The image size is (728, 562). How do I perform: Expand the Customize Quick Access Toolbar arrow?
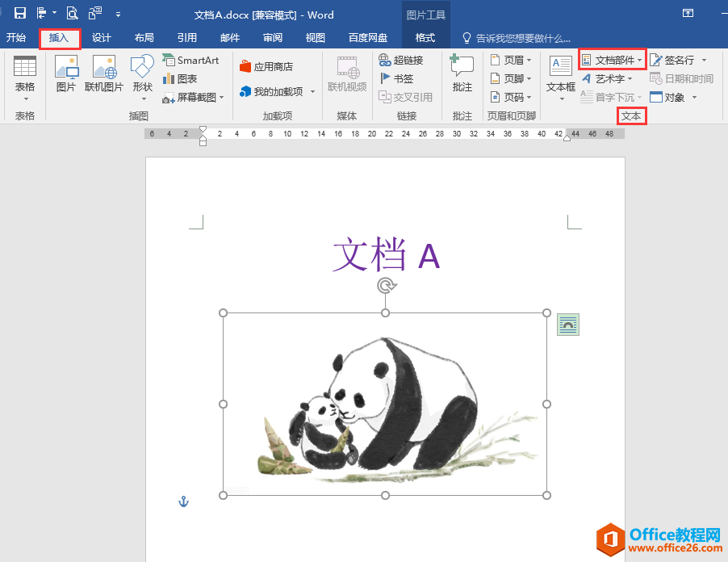pyautogui.click(x=118, y=15)
